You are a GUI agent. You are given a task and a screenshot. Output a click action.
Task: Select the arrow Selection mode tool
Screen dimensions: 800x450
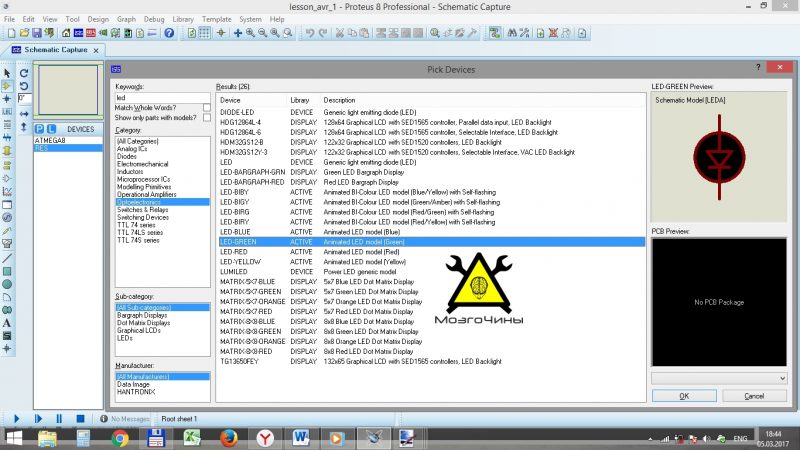[x=7, y=73]
